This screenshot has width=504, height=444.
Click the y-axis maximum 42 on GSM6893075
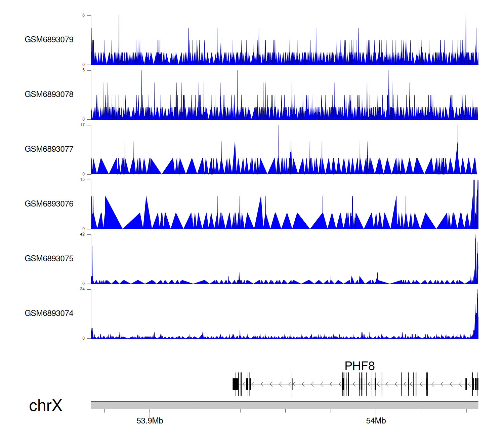click(82, 234)
